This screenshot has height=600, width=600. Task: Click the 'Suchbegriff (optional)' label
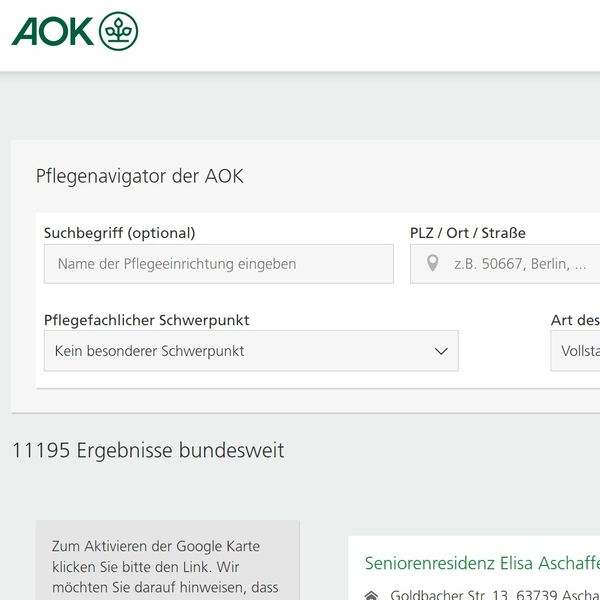coord(120,233)
